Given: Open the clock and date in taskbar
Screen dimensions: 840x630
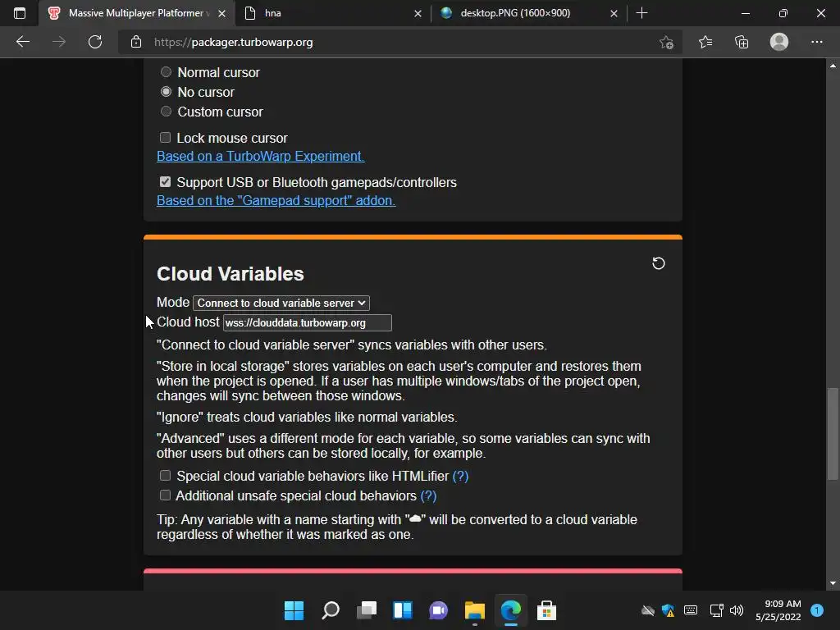Looking at the screenshot, I should coord(778,610).
